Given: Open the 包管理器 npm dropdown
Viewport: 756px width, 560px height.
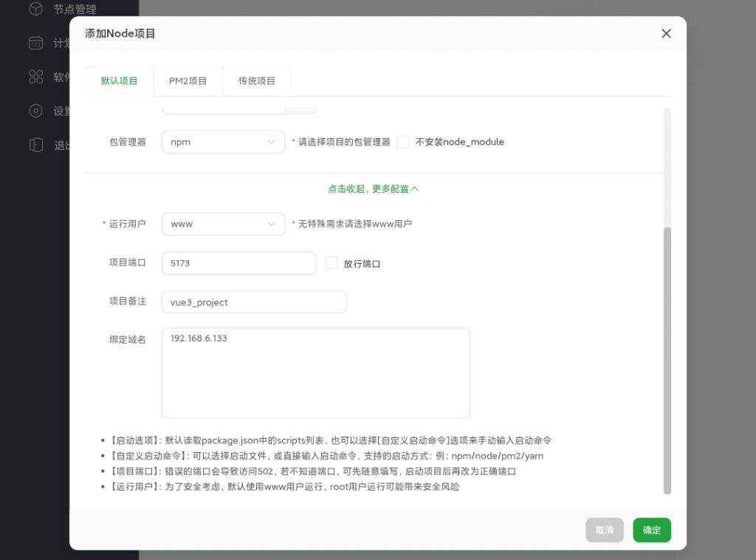Looking at the screenshot, I should click(x=223, y=142).
